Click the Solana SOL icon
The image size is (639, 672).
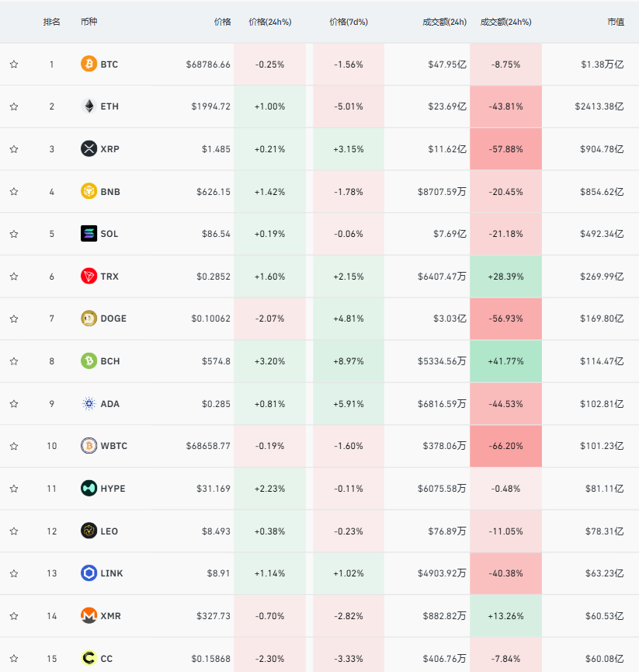89,234
